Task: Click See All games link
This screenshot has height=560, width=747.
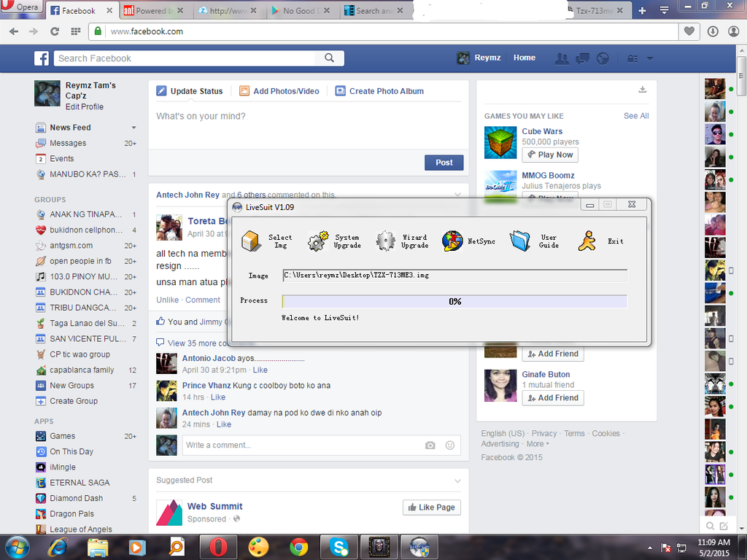Action: pos(636,116)
